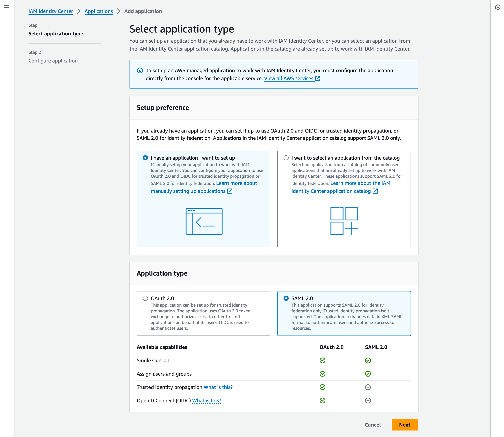Click the 'Assign users and groups' row label
This screenshot has height=437, width=504.
[164, 374]
